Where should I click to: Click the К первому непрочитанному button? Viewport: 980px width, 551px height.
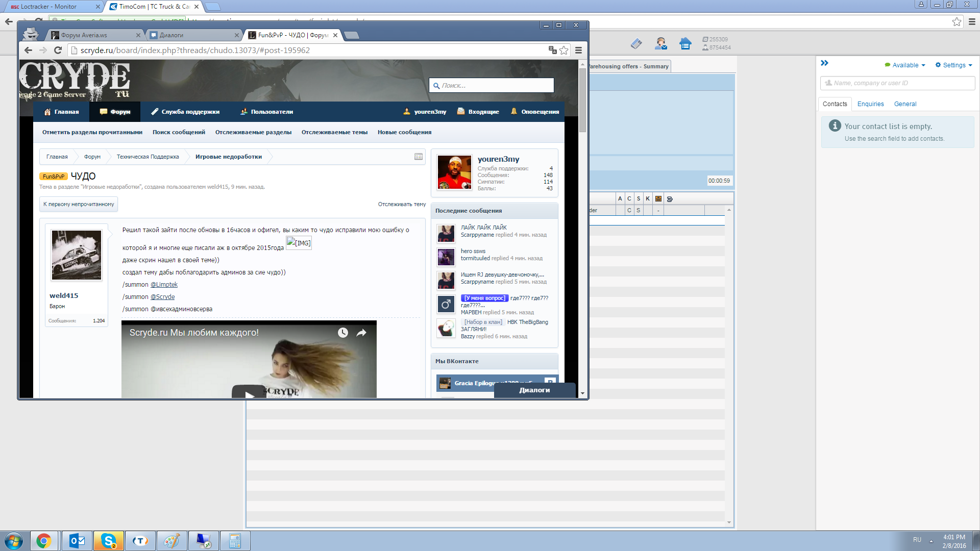tap(79, 204)
